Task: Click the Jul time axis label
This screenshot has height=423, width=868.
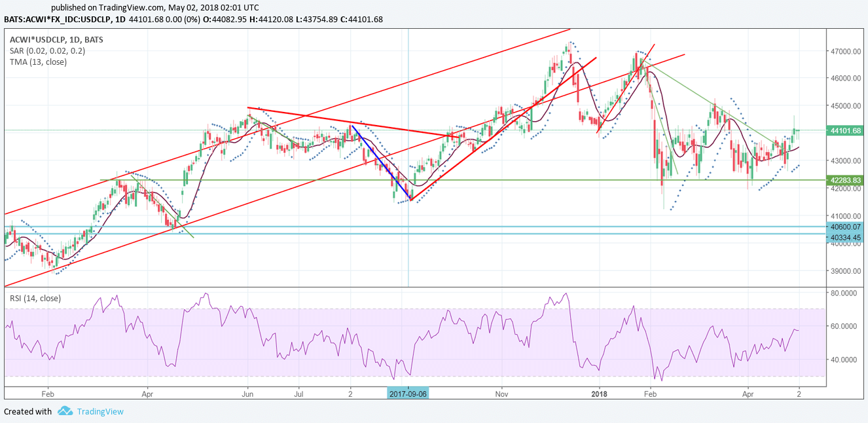Action: pyautogui.click(x=298, y=395)
